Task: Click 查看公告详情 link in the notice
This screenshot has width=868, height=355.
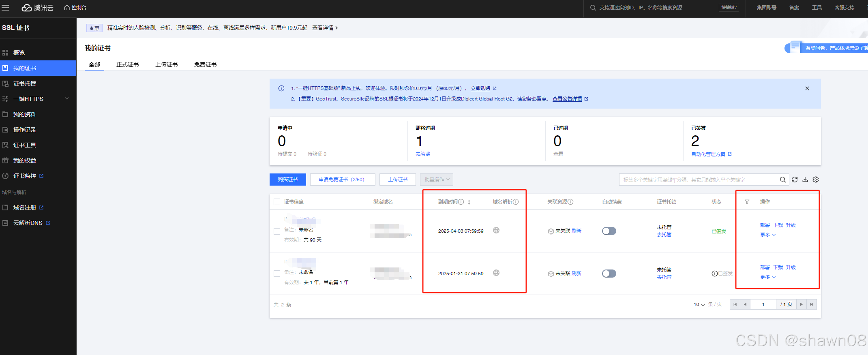Action: point(567,99)
